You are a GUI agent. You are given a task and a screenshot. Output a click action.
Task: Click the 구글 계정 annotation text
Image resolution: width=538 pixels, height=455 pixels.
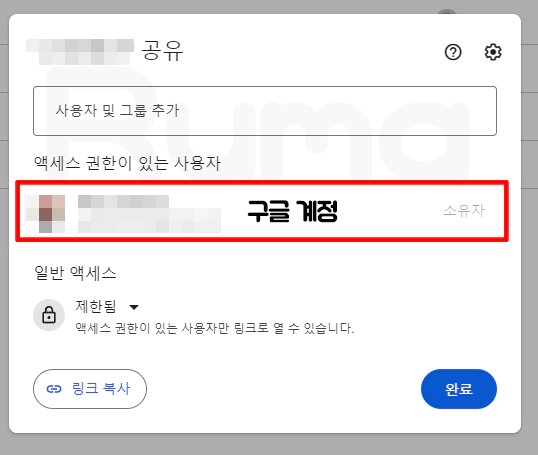tap(293, 211)
